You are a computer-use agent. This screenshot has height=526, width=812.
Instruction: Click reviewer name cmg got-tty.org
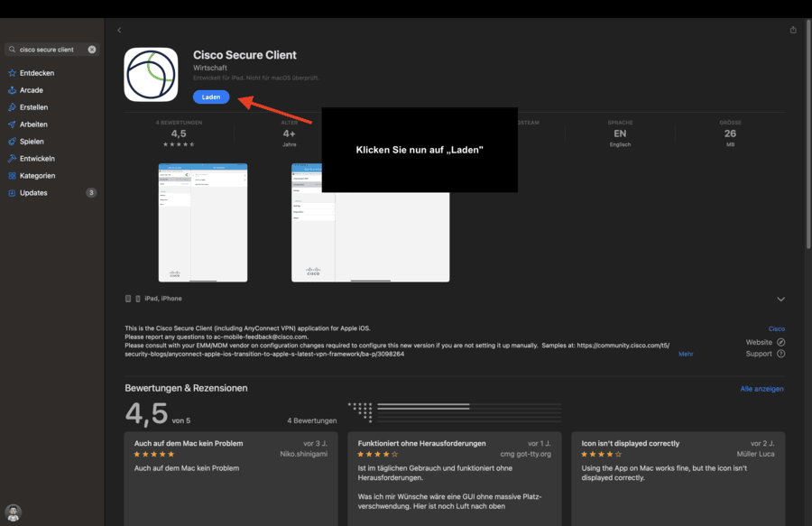click(526, 454)
